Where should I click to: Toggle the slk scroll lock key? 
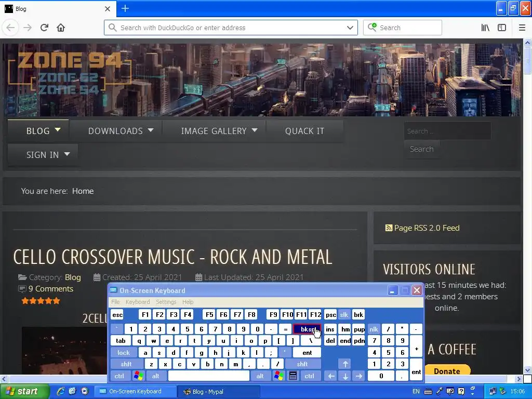pyautogui.click(x=344, y=314)
